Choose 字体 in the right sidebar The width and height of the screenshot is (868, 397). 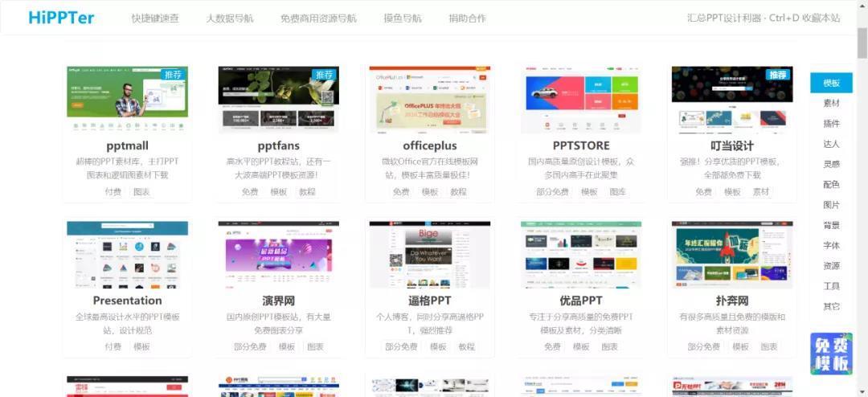pos(831,245)
